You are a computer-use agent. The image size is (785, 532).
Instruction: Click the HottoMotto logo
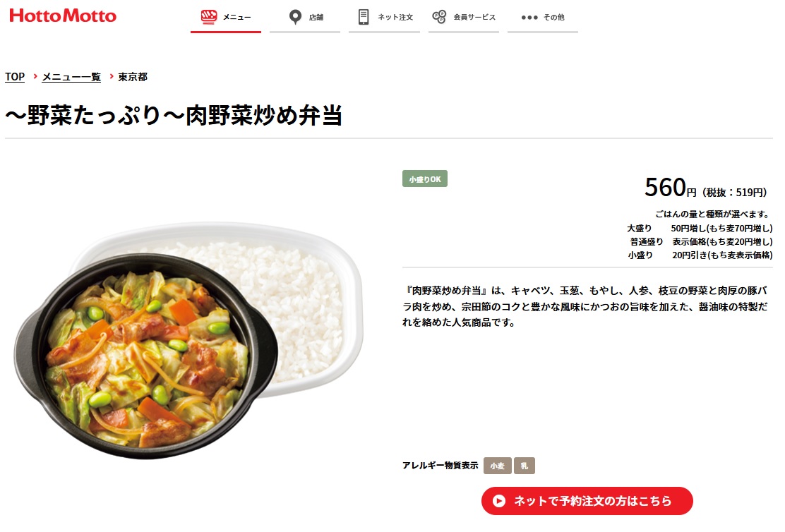click(63, 16)
